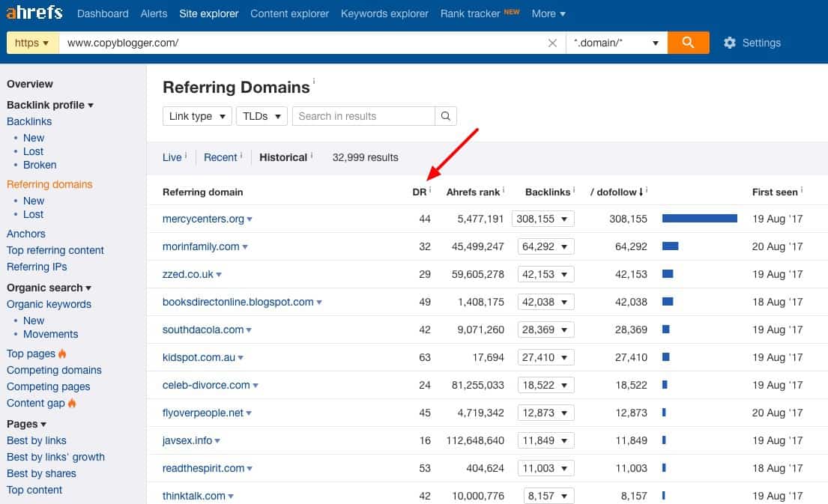Open Keywords explorer in the top menu

point(384,13)
